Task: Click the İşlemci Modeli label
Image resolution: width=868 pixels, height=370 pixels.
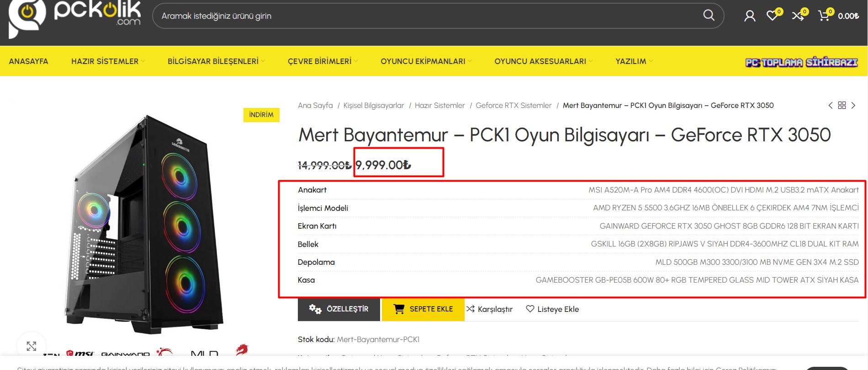Action: 323,208
